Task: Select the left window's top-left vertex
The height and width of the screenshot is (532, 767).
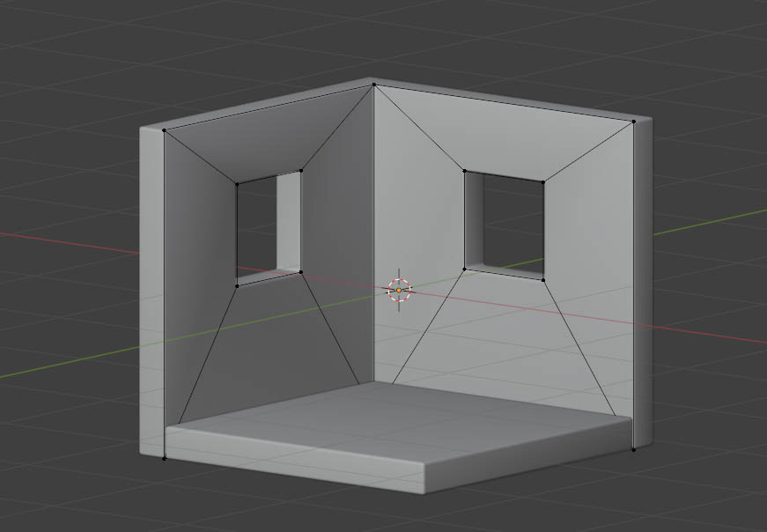Action: (x=237, y=183)
